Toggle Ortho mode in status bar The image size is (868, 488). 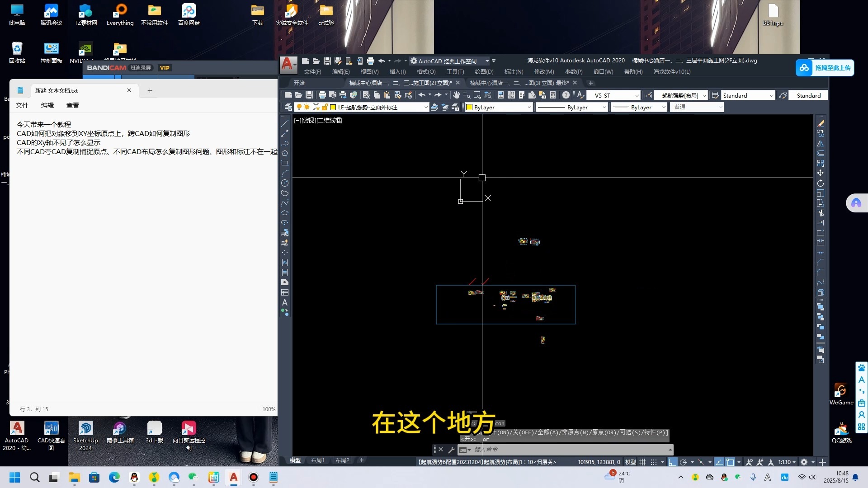[673, 462]
